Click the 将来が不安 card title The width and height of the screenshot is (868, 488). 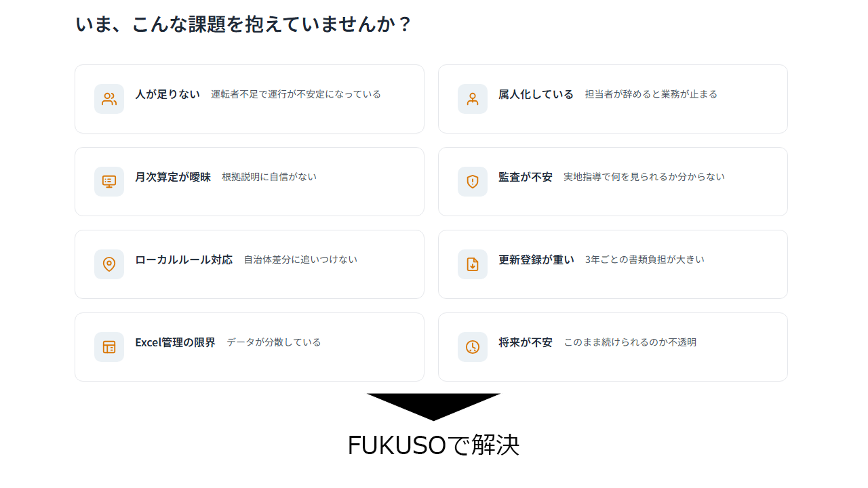click(x=526, y=342)
